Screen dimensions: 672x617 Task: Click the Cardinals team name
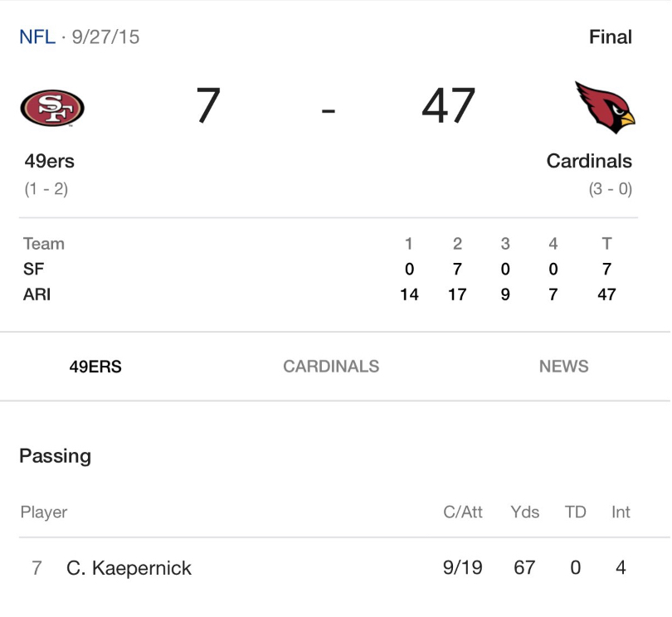(589, 161)
